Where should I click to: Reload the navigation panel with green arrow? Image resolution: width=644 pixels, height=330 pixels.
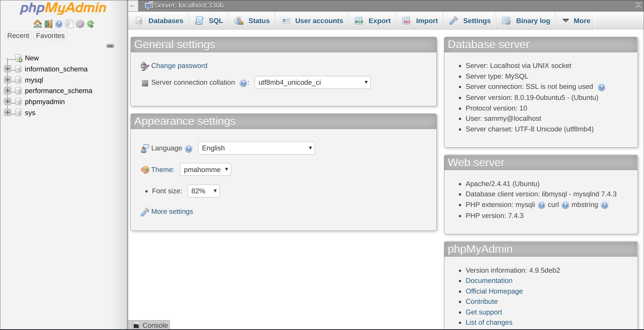pyautogui.click(x=91, y=24)
